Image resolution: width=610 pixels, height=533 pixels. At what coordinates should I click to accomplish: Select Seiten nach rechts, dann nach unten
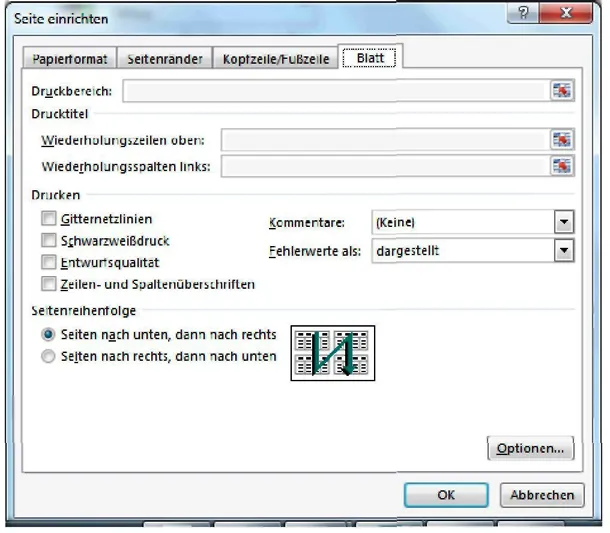pos(48,356)
